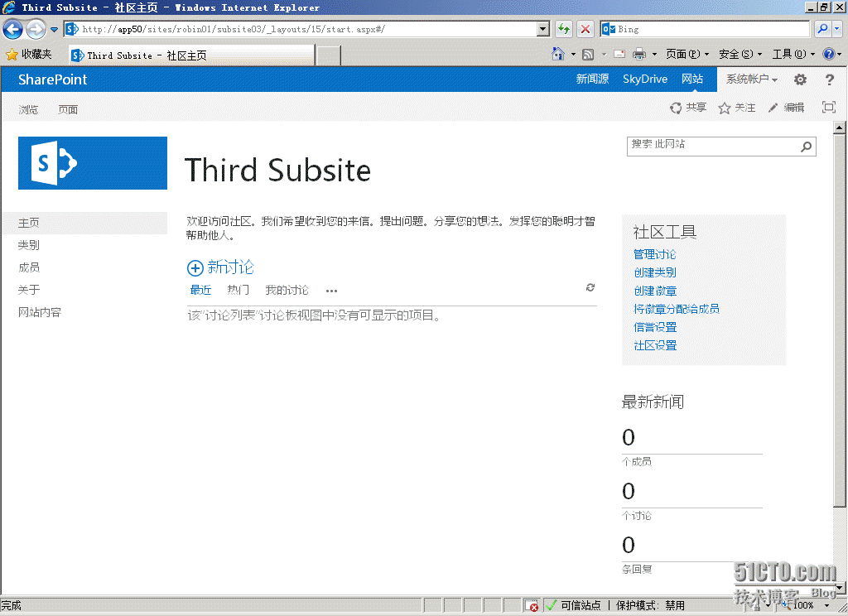This screenshot has height=616, width=848.
Task: Click the status bar popup blocker icon
Action: (x=532, y=606)
